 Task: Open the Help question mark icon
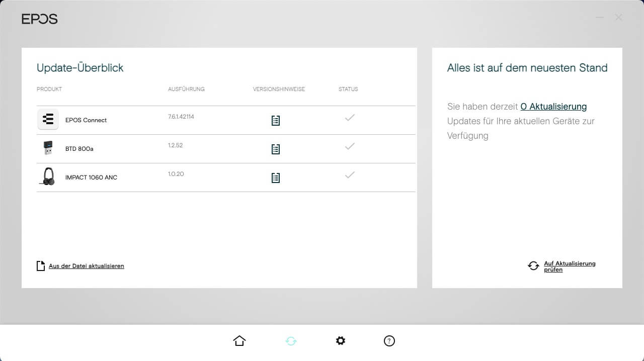[389, 341]
